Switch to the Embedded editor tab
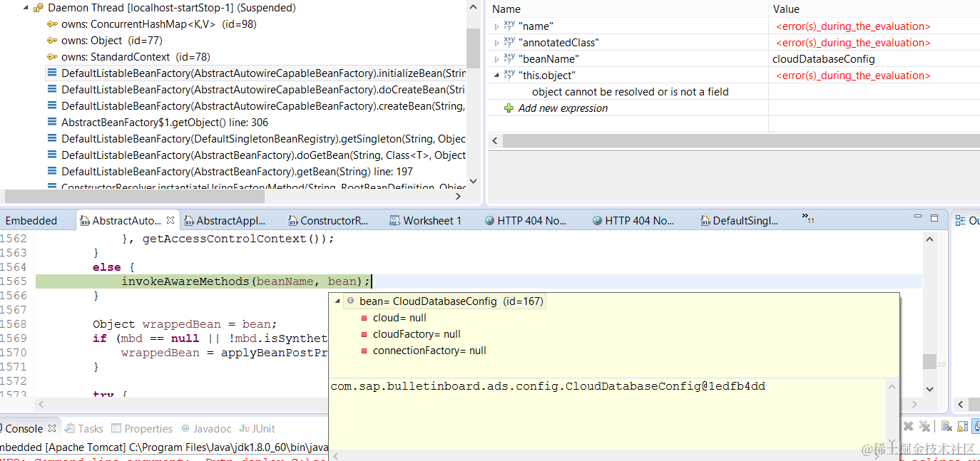The height and width of the screenshot is (461, 980). click(31, 221)
